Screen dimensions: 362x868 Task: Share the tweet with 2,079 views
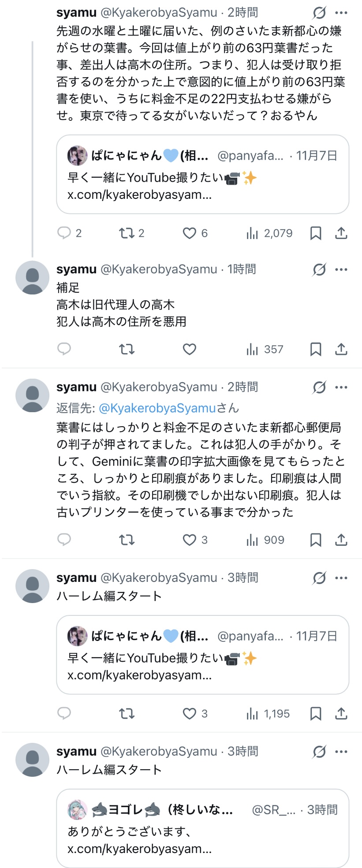coord(341,233)
